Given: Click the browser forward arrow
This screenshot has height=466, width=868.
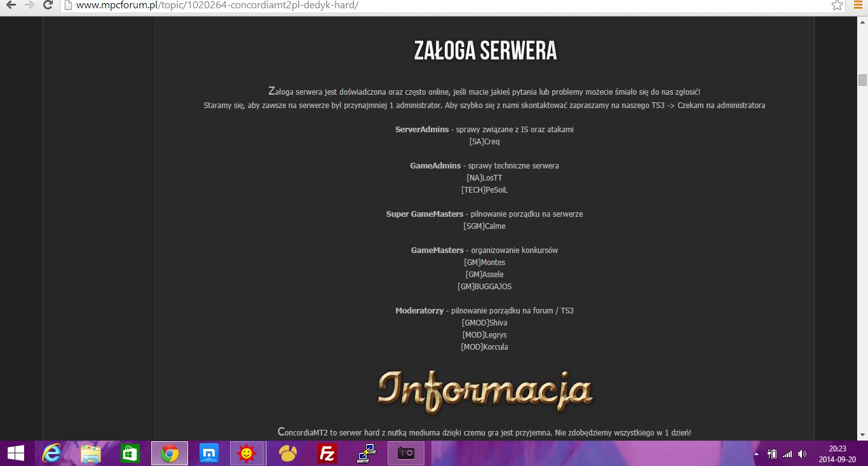Looking at the screenshot, I should point(29,5).
